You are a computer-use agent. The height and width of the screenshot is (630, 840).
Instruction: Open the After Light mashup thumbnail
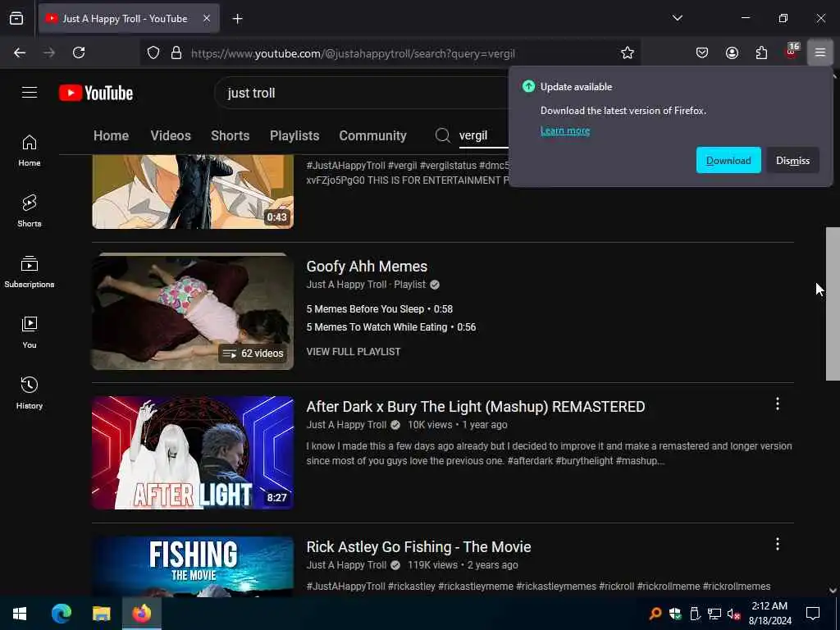(x=193, y=453)
